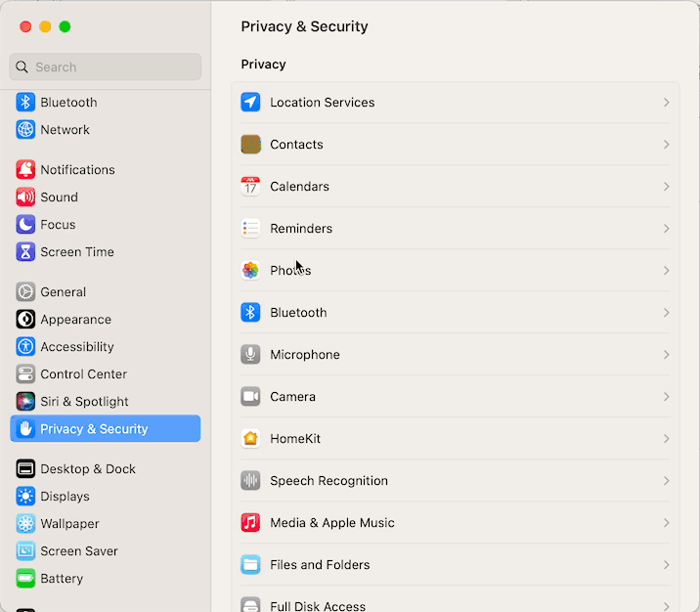Go to Desktop & Dock settings
This screenshot has height=612, width=700.
(87, 469)
